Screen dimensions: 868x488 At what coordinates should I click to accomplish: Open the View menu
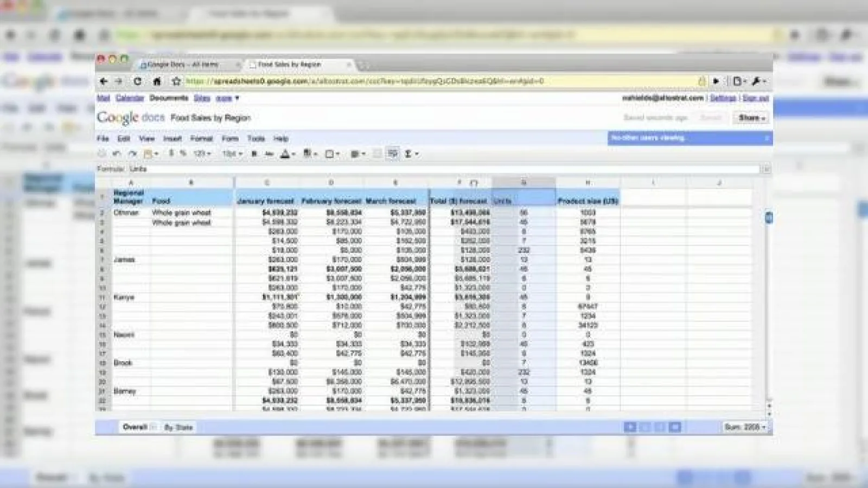(146, 139)
